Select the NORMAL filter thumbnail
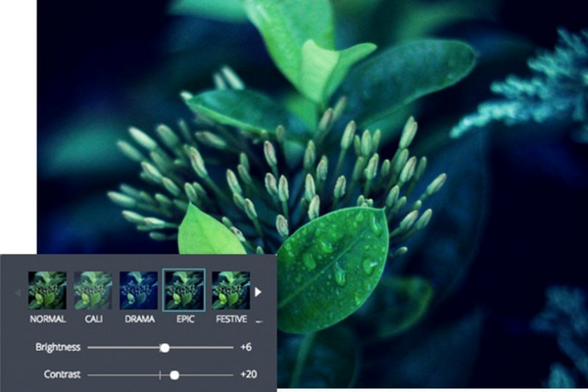The width and height of the screenshot is (588, 392). point(47,291)
